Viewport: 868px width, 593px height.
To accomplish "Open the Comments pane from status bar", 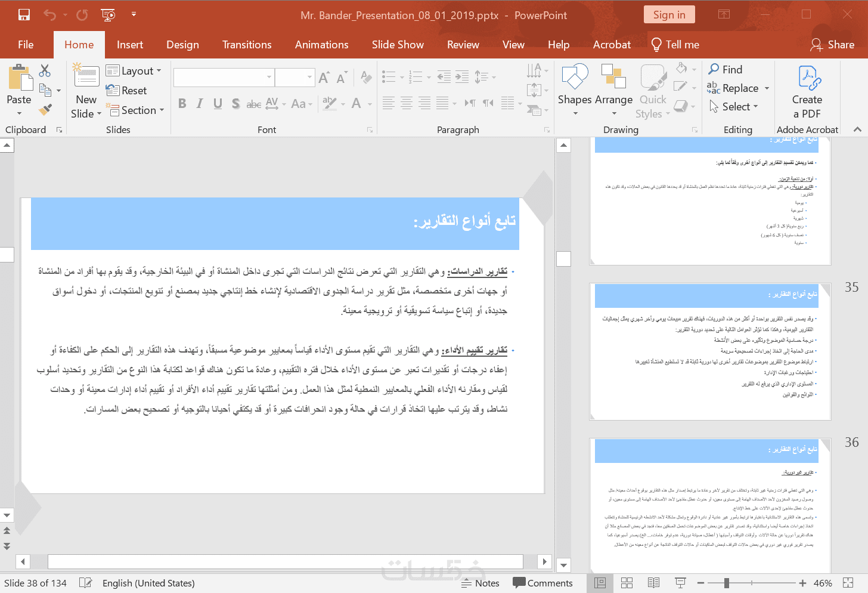I will 542,583.
